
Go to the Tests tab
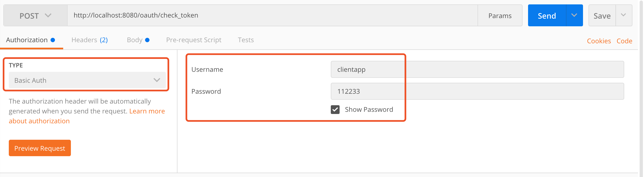[x=246, y=40]
